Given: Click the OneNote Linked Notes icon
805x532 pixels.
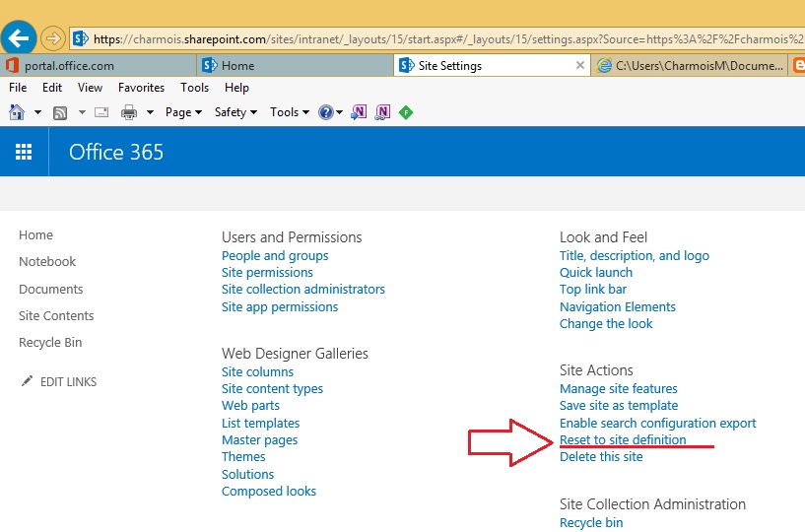Looking at the screenshot, I should (382, 112).
